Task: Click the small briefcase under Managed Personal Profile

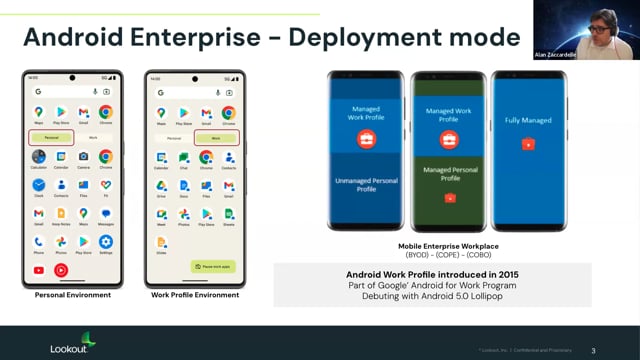Action: coord(450,198)
